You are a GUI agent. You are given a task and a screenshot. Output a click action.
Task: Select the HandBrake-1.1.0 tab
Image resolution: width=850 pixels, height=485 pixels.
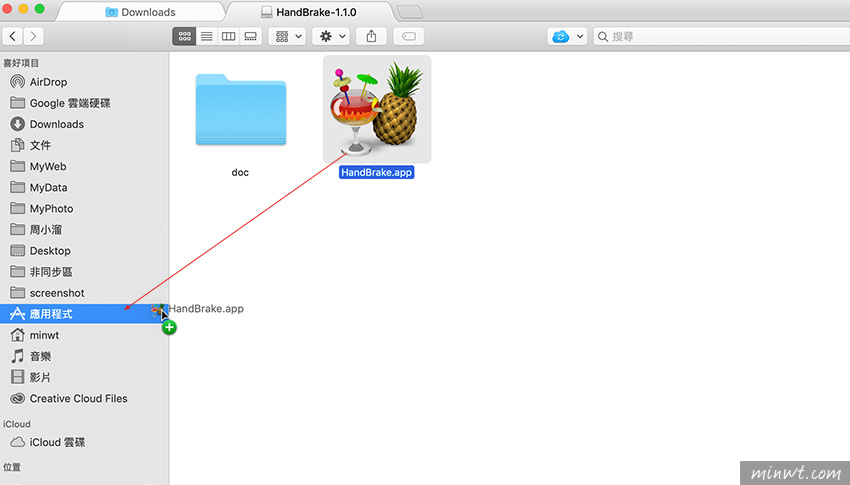309,12
